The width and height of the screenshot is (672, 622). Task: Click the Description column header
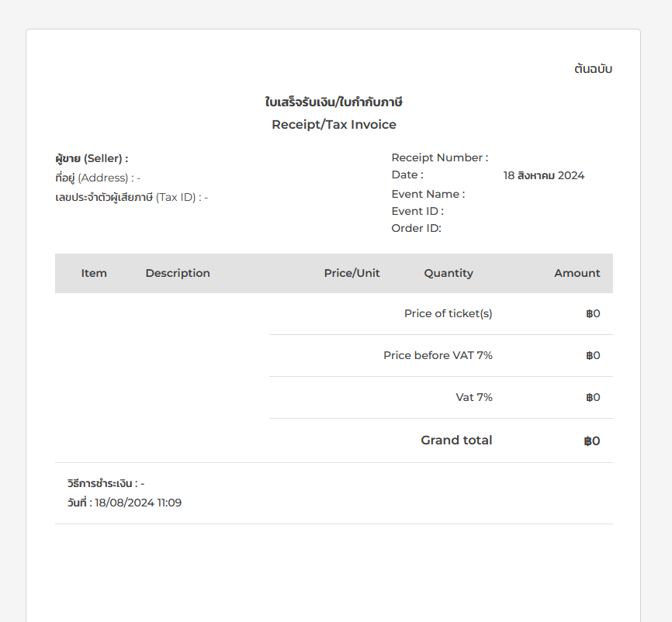click(x=178, y=273)
